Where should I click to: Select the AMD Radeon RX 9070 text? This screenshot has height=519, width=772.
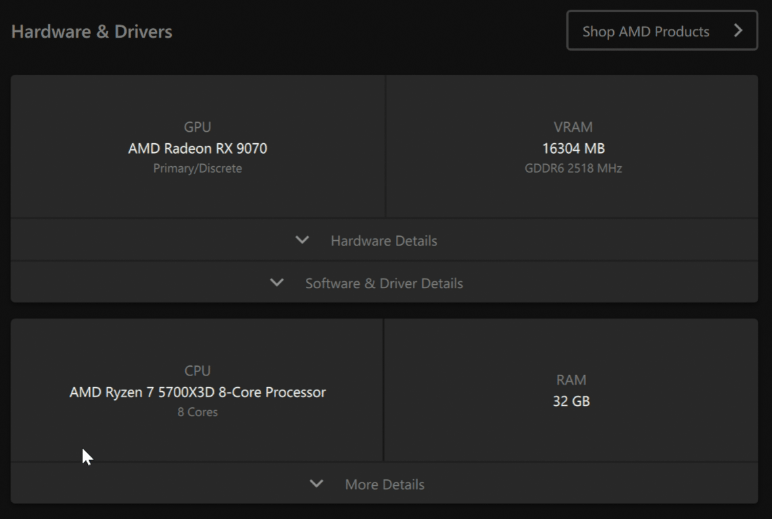click(x=197, y=148)
